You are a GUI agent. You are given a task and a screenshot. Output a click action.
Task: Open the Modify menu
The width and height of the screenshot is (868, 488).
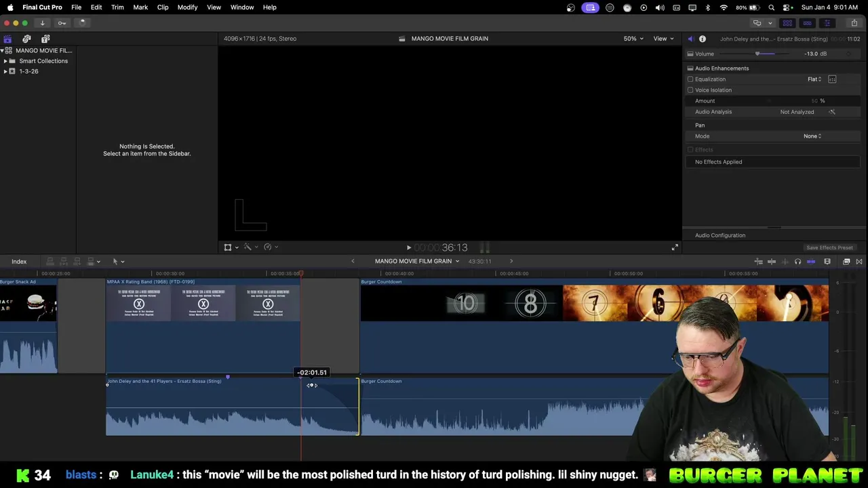[187, 7]
